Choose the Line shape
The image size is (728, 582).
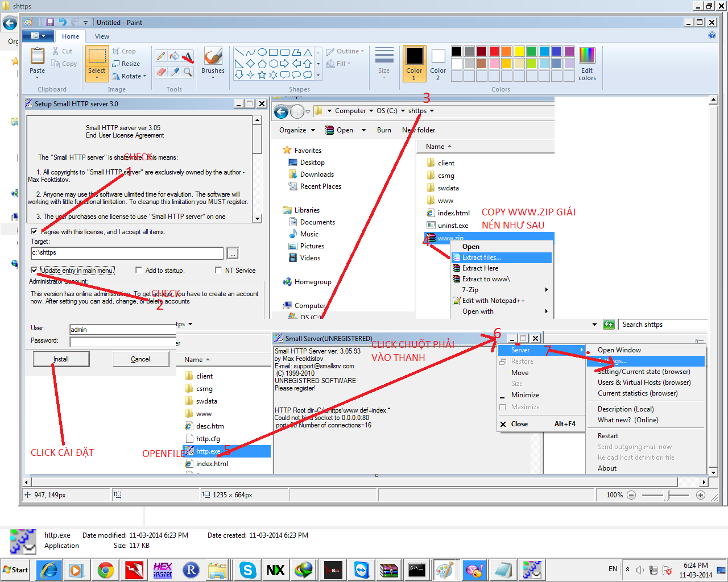point(239,52)
